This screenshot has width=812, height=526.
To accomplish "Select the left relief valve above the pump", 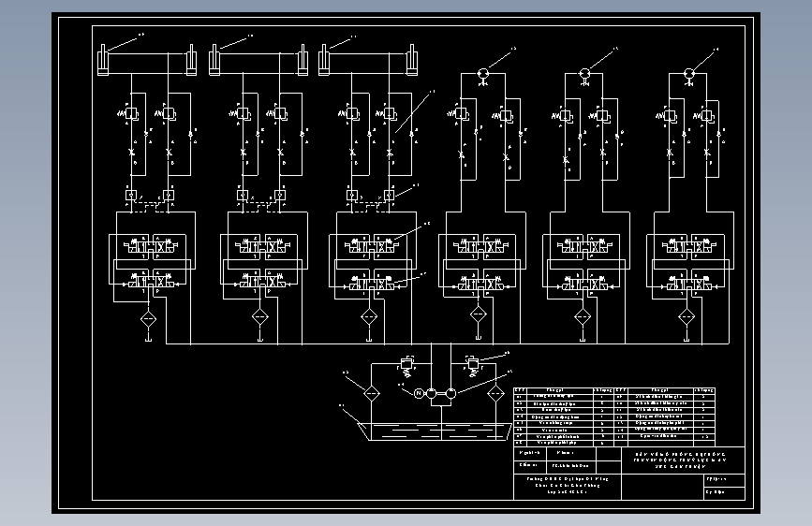I will pyautogui.click(x=407, y=364).
